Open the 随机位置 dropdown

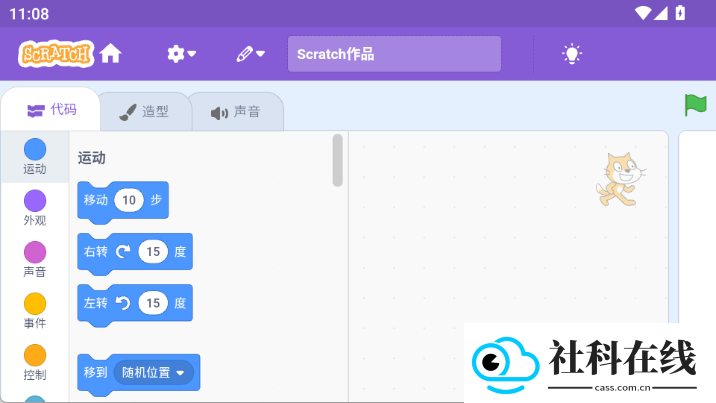point(153,372)
